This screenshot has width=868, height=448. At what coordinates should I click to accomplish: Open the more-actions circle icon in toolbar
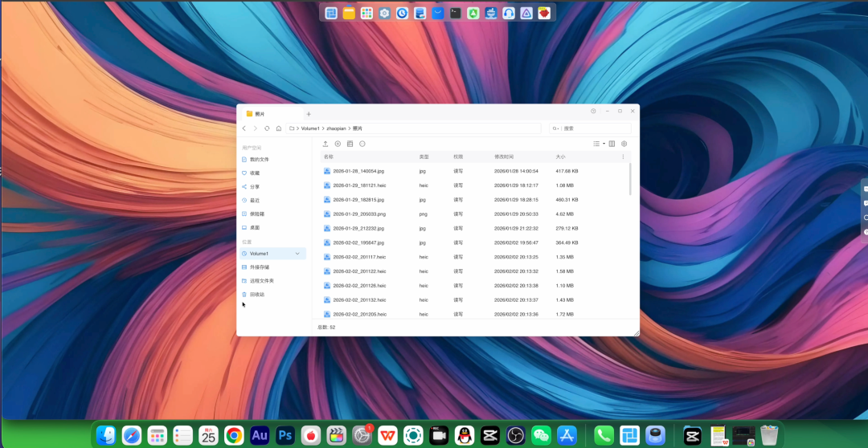tap(362, 144)
